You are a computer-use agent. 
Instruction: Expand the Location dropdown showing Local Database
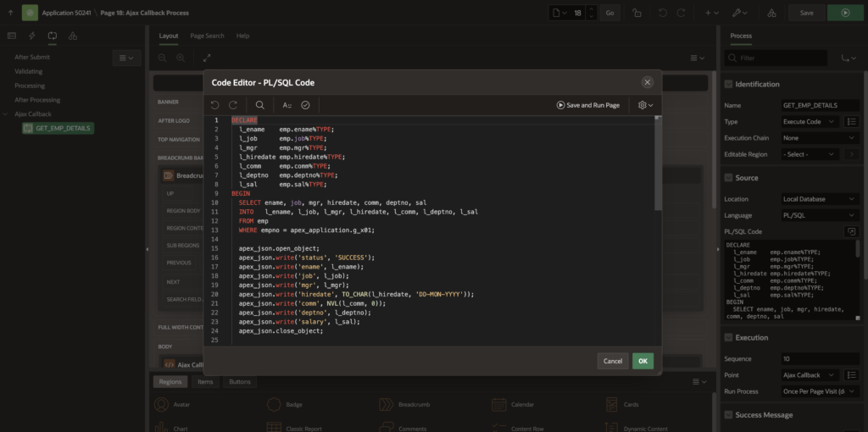click(820, 199)
